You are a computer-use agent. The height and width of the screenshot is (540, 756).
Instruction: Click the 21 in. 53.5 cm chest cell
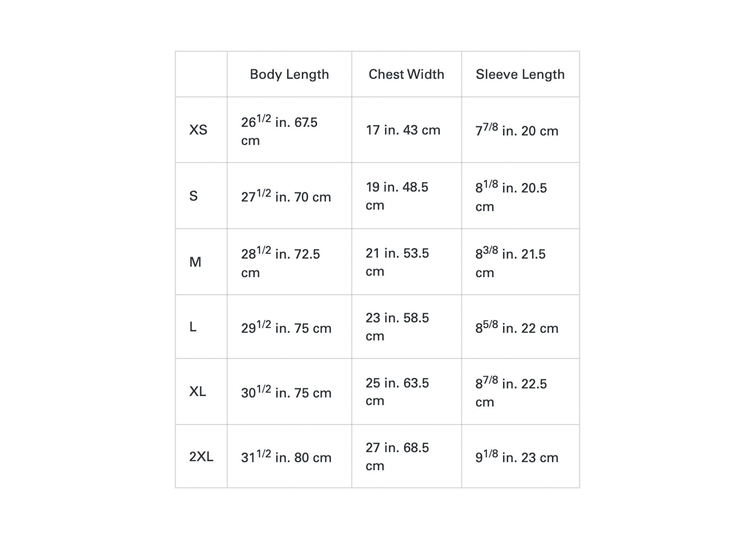406,262
